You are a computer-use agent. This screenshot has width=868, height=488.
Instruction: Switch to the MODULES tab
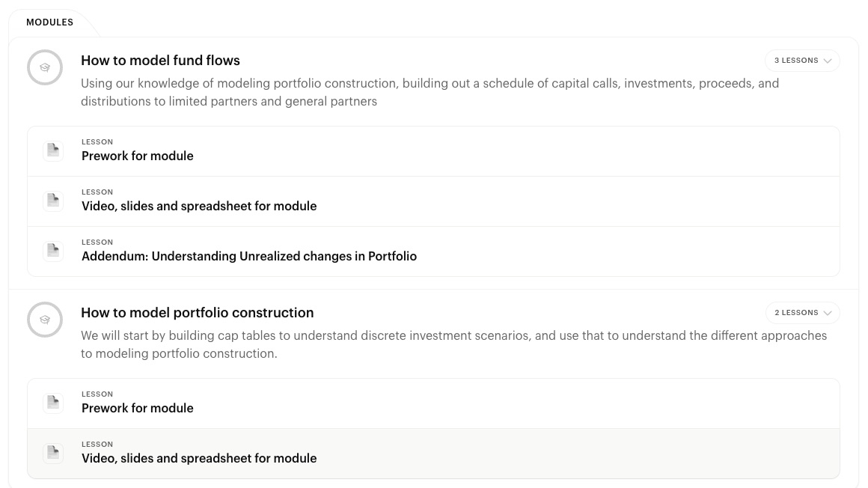49,22
